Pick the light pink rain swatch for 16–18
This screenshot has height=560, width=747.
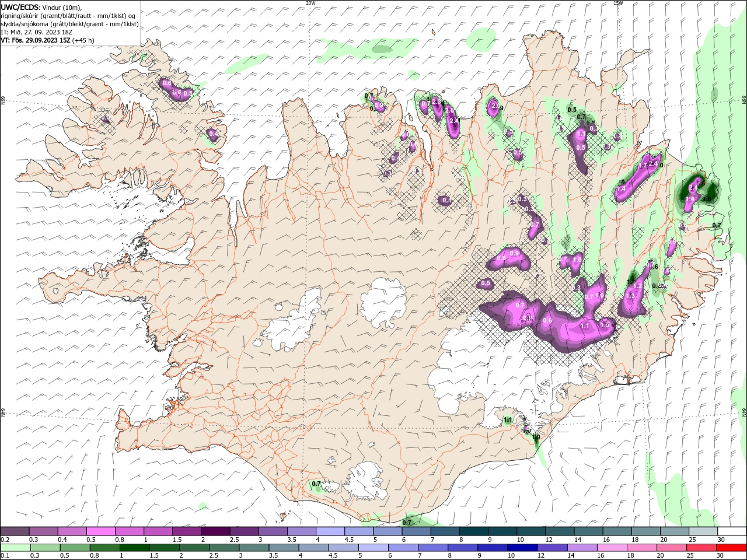[611, 548]
